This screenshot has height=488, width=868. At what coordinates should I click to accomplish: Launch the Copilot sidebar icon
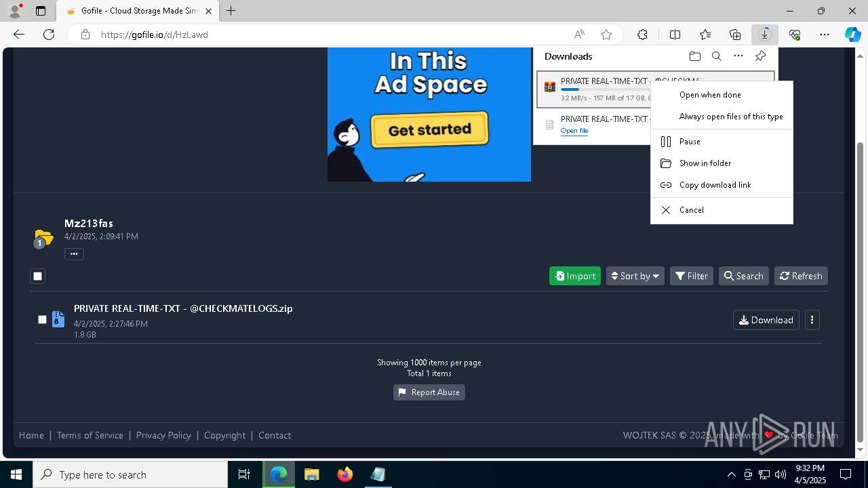click(x=852, y=35)
